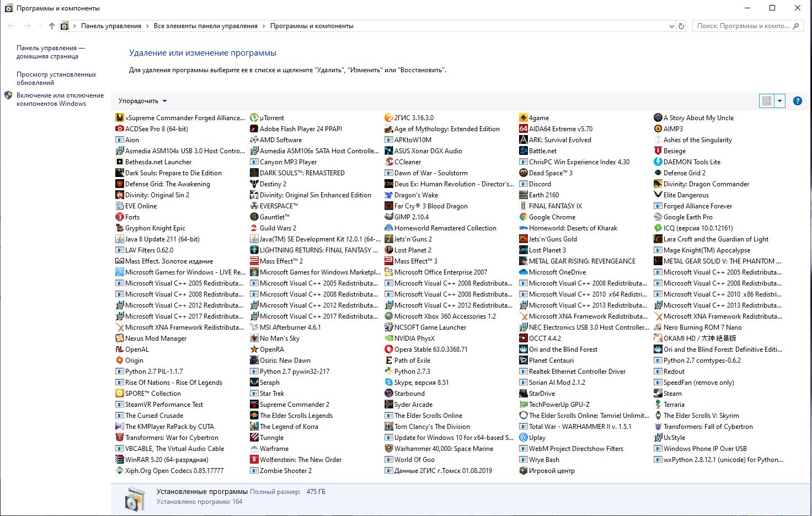Image resolution: width=812 pixels, height=516 pixels.
Task: Select Ashes of the Singularity entry
Action: click(693, 139)
